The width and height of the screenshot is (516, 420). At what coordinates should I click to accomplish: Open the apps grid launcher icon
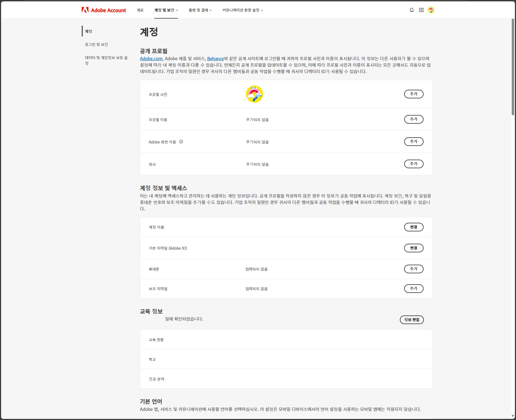coord(421,10)
